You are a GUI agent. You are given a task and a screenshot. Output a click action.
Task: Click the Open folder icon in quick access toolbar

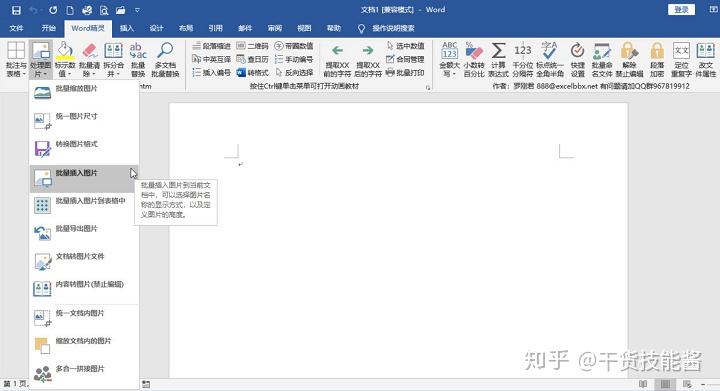tap(120, 10)
